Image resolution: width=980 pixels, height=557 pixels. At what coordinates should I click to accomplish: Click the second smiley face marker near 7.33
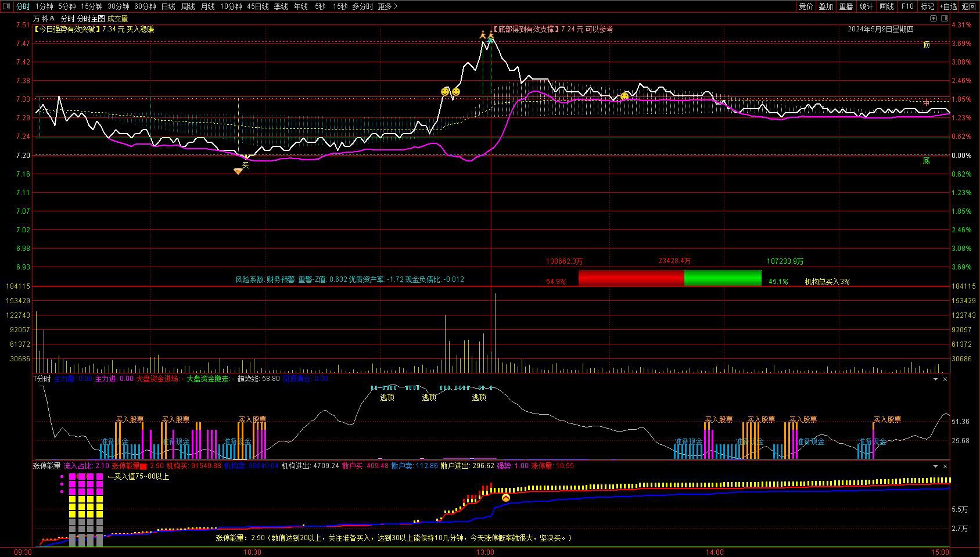click(x=456, y=91)
